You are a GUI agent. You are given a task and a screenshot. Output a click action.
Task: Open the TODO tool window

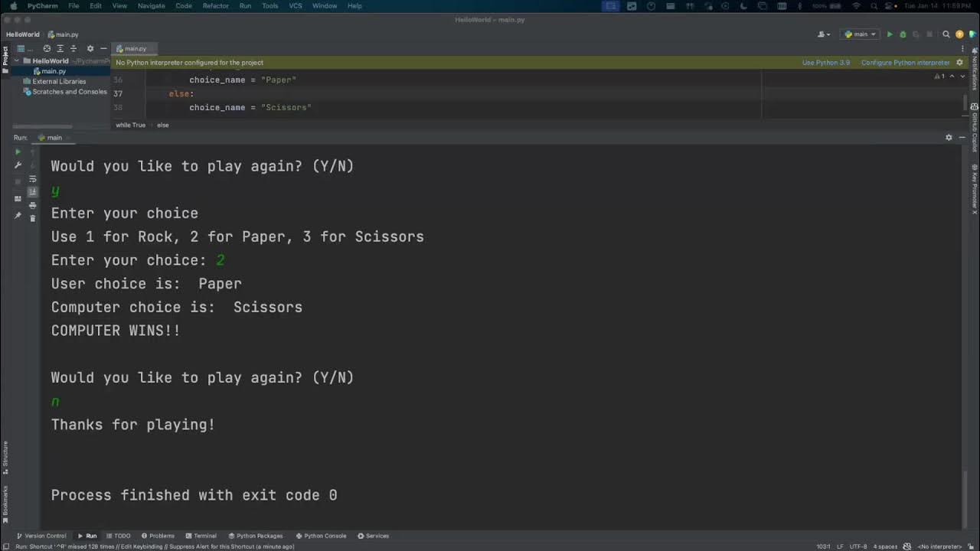pyautogui.click(x=118, y=536)
